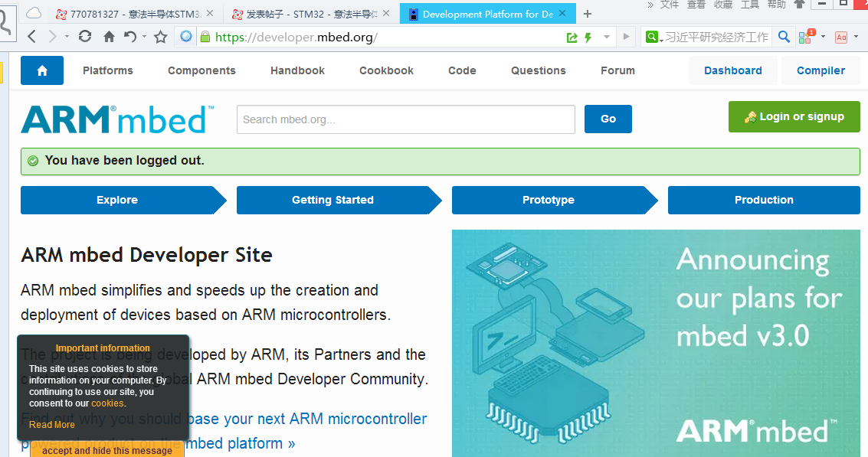The image size is (868, 457).
Task: Click the blue compass icon beside address bar
Action: [186, 37]
